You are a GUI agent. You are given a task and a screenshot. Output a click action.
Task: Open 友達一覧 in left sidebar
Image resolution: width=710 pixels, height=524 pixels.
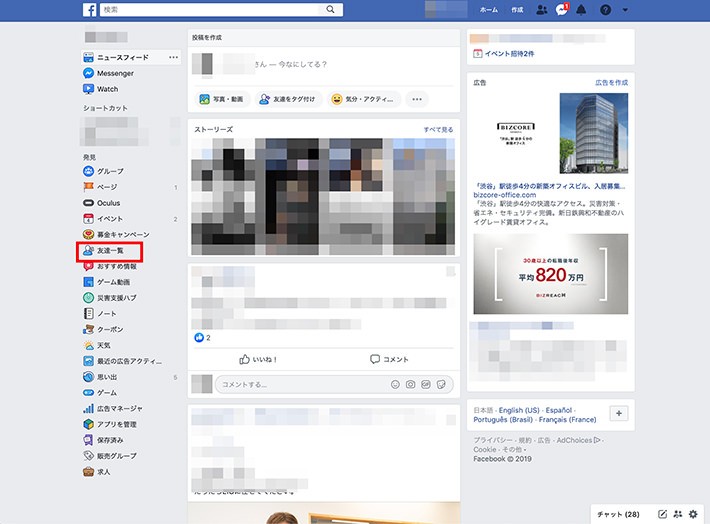[110, 250]
